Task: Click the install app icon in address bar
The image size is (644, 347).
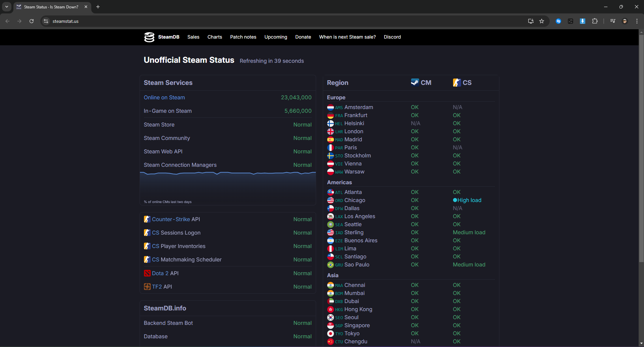Action: pos(531,21)
